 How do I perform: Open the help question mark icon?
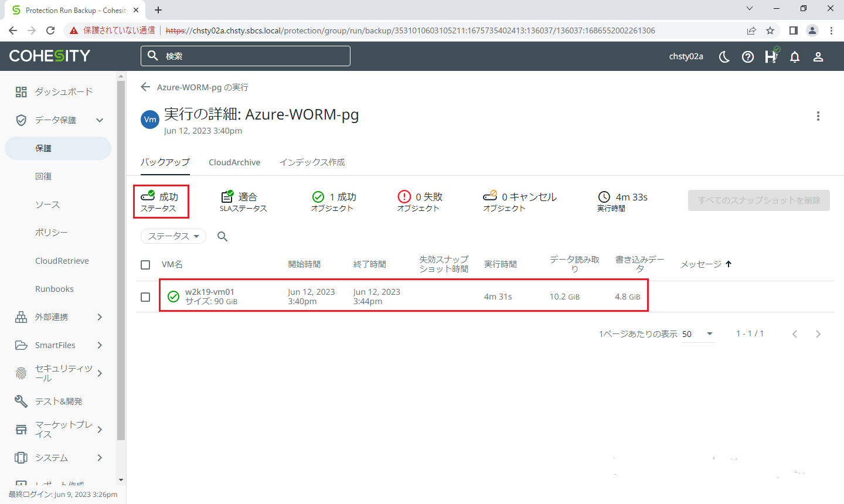[748, 56]
